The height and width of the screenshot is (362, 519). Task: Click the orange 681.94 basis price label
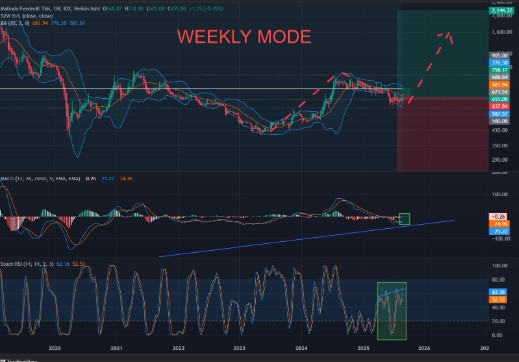(499, 85)
